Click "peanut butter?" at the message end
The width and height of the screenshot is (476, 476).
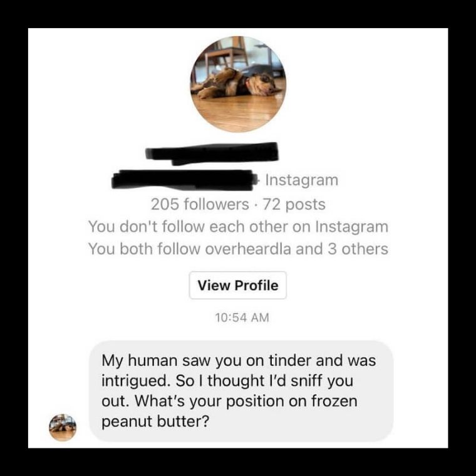(x=155, y=421)
